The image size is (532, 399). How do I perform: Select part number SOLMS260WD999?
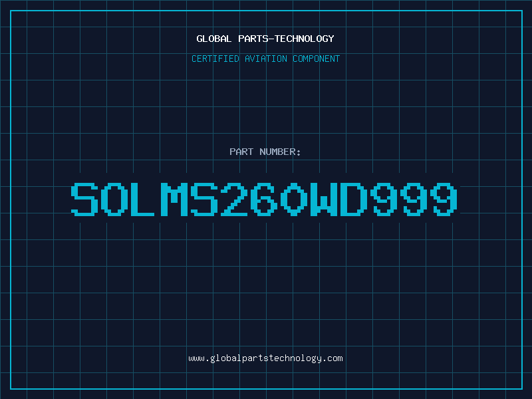[x=264, y=199]
